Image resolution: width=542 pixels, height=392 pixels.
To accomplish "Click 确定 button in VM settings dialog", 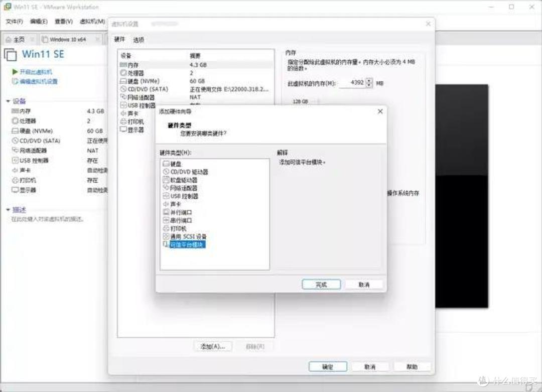I will click(x=328, y=367).
